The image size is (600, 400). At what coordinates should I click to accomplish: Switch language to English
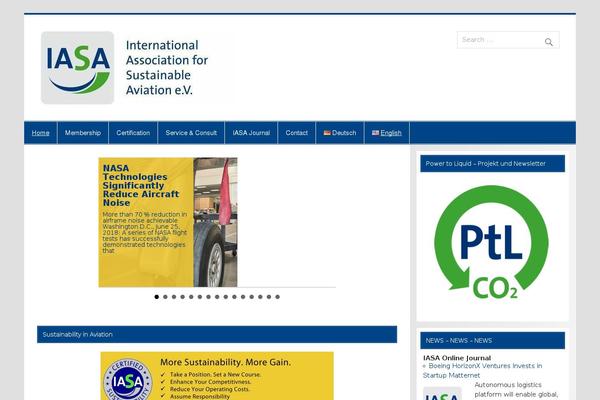(387, 133)
